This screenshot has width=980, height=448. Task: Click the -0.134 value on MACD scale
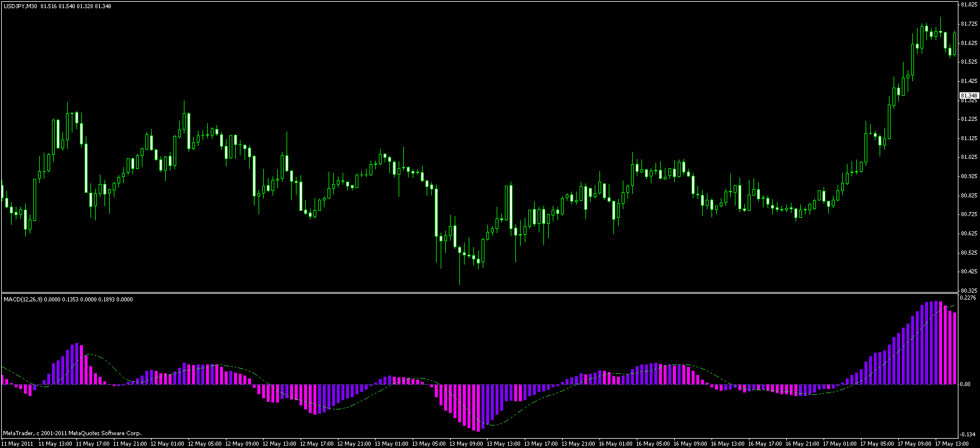pyautogui.click(x=968, y=434)
